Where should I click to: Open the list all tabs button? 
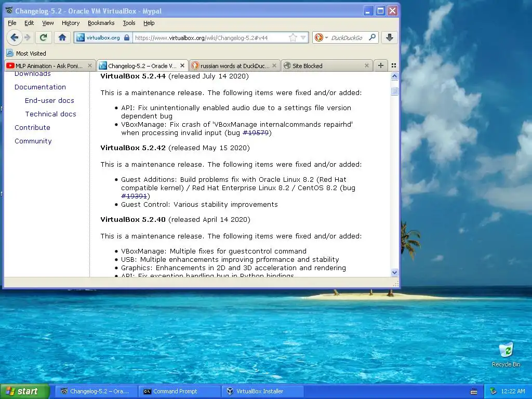tap(394, 65)
